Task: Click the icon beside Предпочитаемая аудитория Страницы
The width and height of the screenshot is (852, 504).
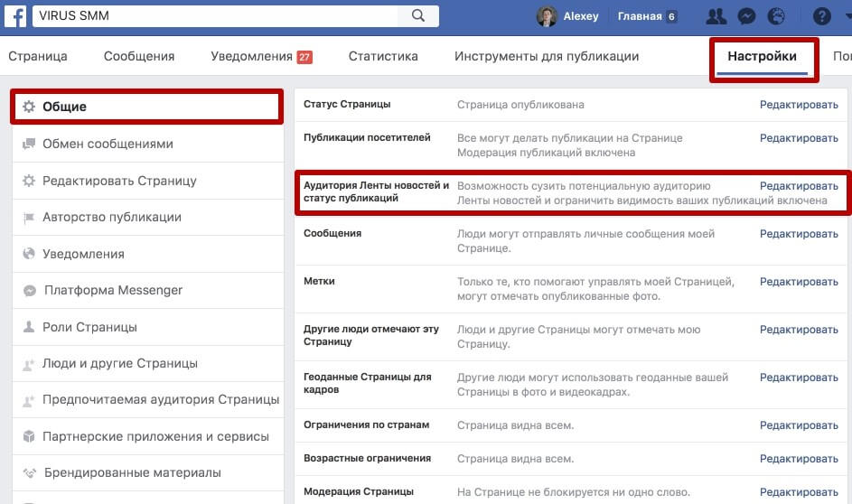Action: [x=29, y=400]
